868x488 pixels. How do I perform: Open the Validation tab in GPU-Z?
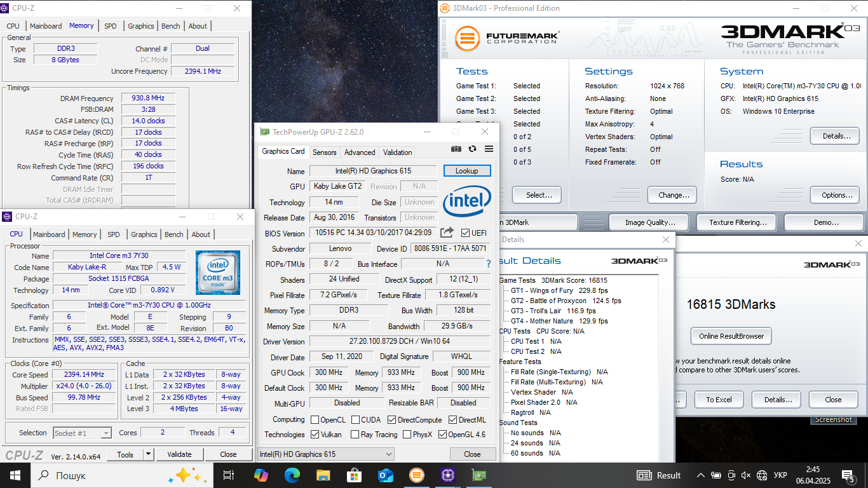point(398,152)
